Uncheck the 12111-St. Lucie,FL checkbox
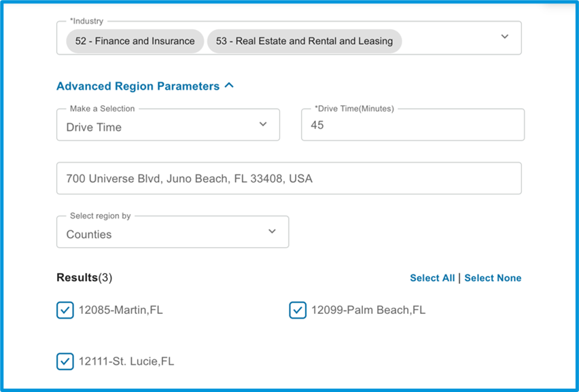 (x=65, y=361)
